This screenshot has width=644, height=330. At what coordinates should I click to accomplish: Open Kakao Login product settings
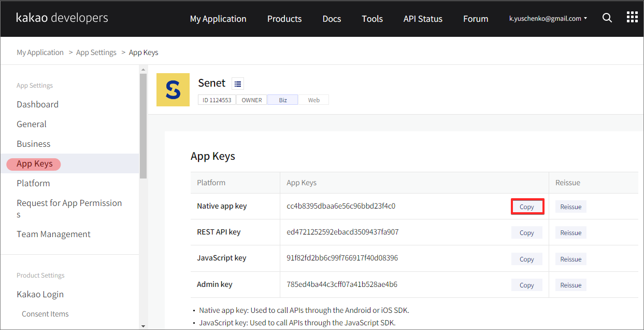(x=40, y=294)
